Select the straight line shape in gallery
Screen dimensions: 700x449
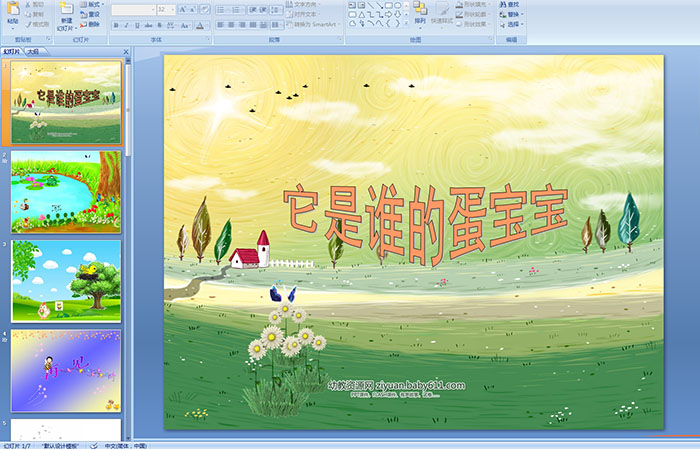click(x=371, y=5)
